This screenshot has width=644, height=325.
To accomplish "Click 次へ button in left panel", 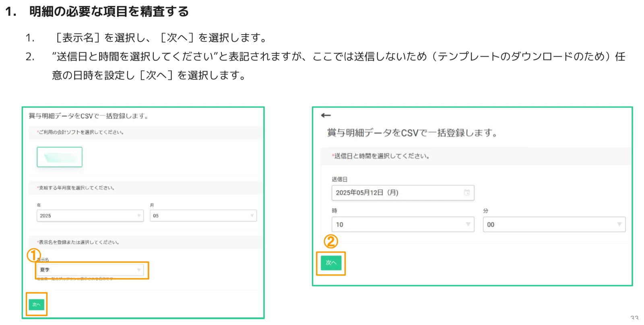I will click(36, 304).
